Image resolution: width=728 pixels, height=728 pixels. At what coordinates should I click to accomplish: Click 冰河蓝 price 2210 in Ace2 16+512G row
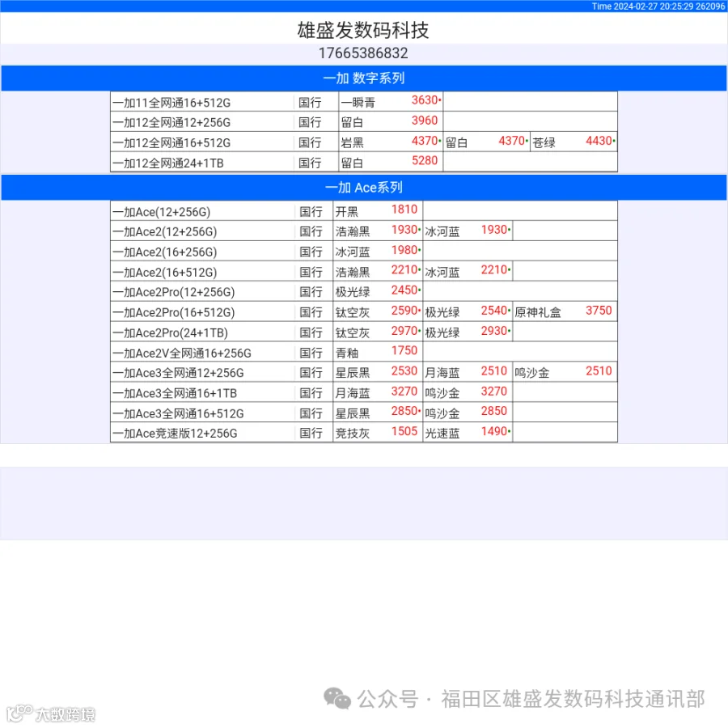[493, 270]
